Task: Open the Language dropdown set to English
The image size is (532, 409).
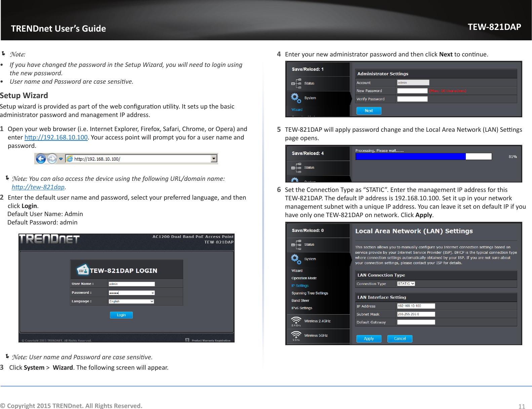Action: 131,301
